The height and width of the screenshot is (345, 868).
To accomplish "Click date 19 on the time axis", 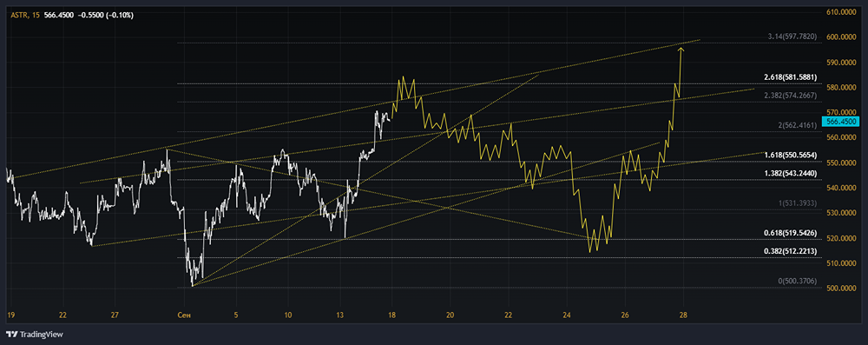I will click(x=11, y=315).
